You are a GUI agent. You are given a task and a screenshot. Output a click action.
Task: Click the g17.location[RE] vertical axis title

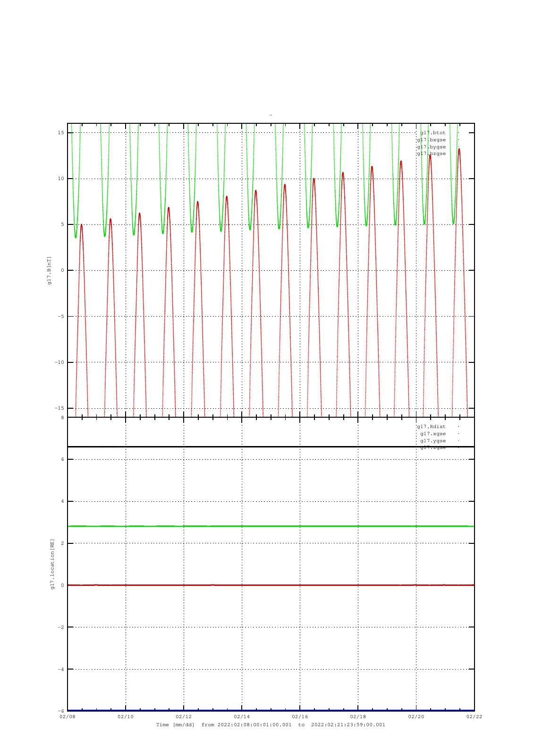[x=53, y=564]
